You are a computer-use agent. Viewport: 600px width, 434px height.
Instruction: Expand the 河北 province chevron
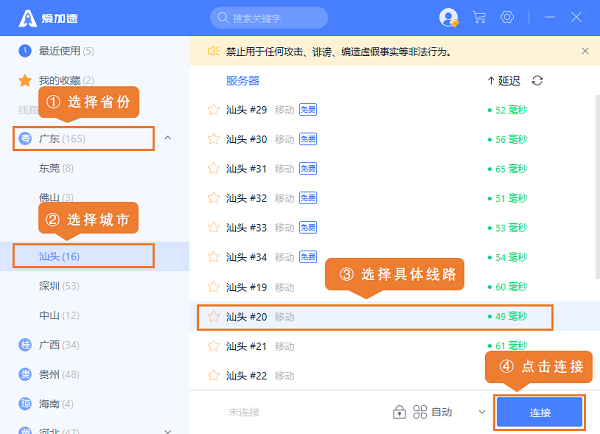pyautogui.click(x=168, y=431)
